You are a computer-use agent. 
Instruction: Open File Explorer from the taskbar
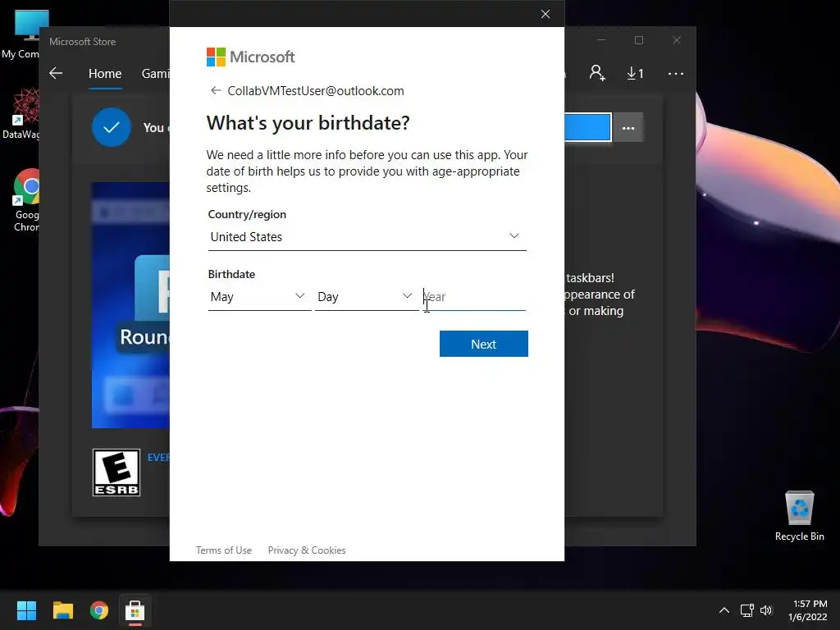(x=62, y=610)
